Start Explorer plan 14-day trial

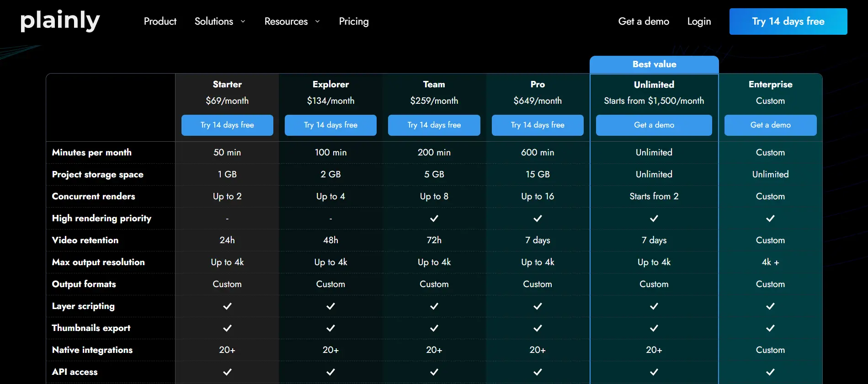330,125
